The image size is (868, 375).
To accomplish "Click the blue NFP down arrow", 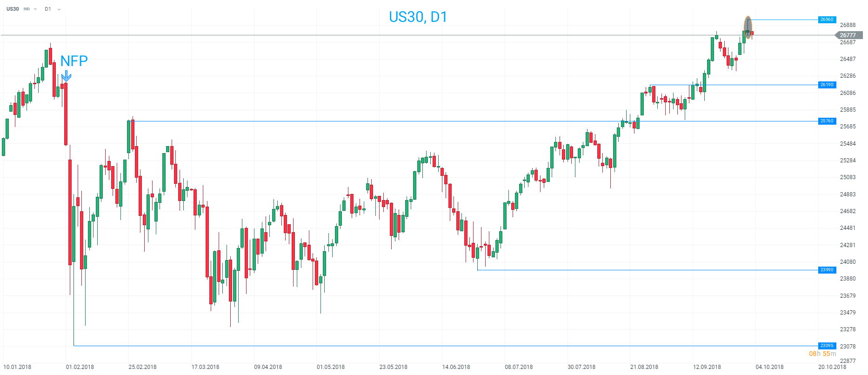I will point(67,76).
